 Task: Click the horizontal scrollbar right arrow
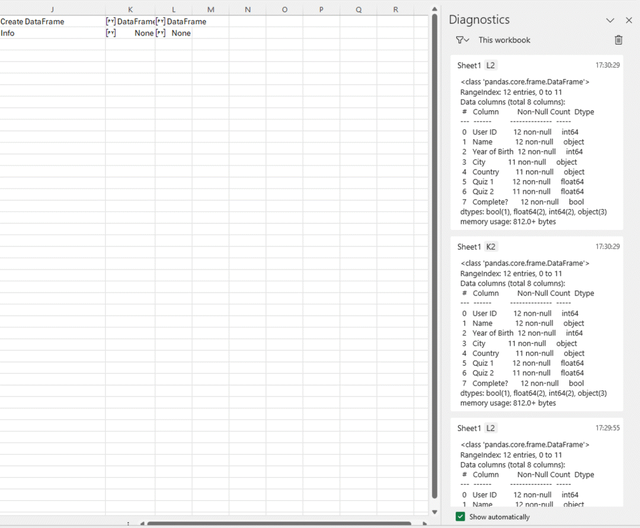coord(425,523)
